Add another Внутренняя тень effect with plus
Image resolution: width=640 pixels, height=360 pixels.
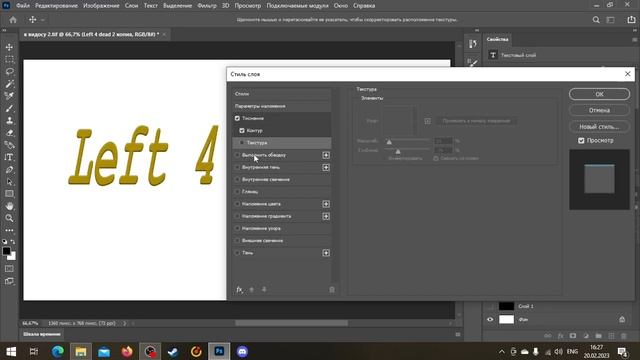point(326,167)
